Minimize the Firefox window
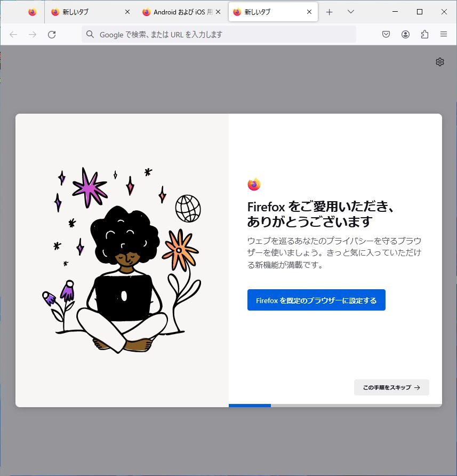The image size is (457, 476). (x=395, y=12)
